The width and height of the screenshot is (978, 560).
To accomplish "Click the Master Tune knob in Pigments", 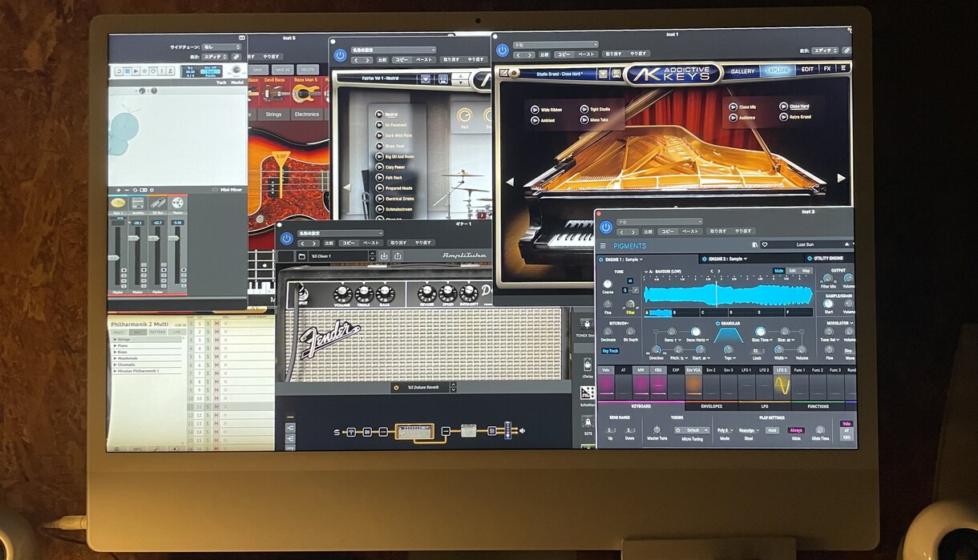I will (657, 429).
